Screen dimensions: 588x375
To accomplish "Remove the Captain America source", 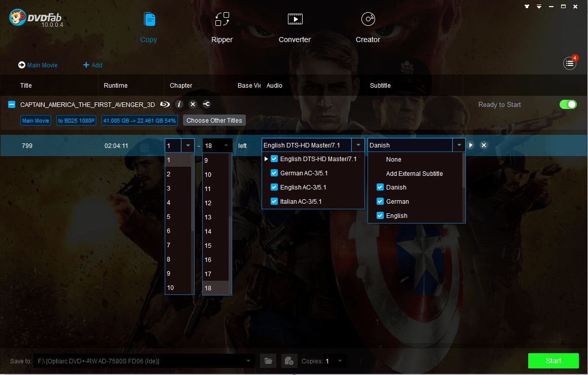I will point(193,104).
